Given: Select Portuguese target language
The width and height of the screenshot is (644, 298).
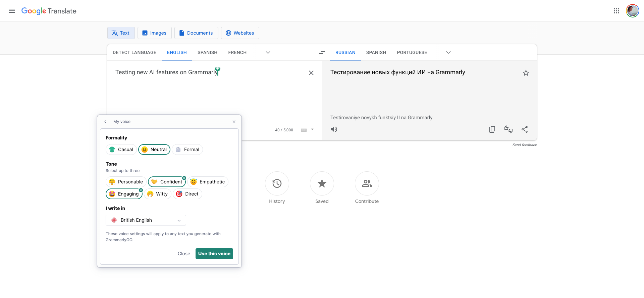Looking at the screenshot, I should tap(412, 52).
